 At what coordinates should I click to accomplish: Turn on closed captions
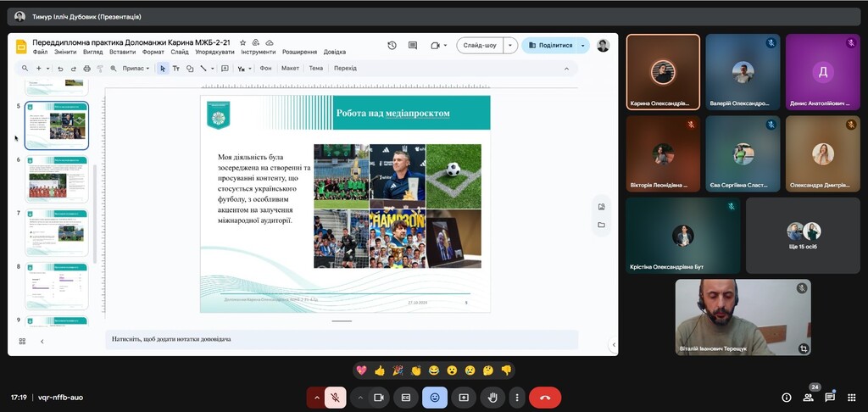(406, 398)
